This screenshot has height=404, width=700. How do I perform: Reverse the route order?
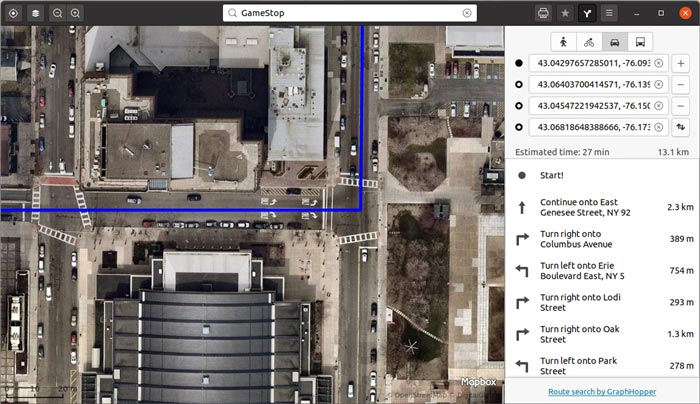click(x=680, y=127)
